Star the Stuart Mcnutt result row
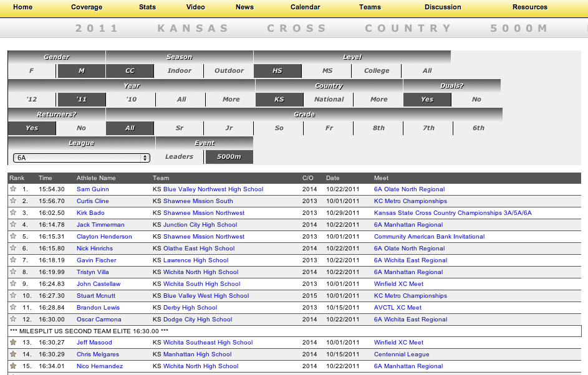Viewport: 588px width, 375px height. point(13,295)
